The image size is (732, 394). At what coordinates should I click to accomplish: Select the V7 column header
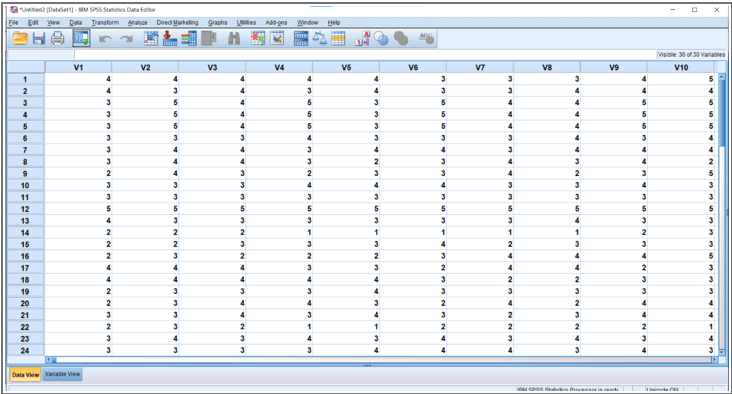[480, 68]
